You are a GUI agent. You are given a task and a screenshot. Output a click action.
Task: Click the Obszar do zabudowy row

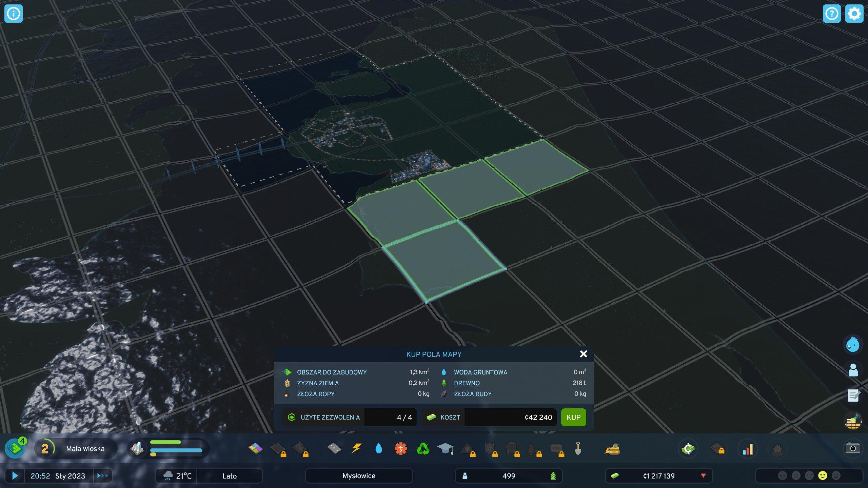(x=356, y=372)
